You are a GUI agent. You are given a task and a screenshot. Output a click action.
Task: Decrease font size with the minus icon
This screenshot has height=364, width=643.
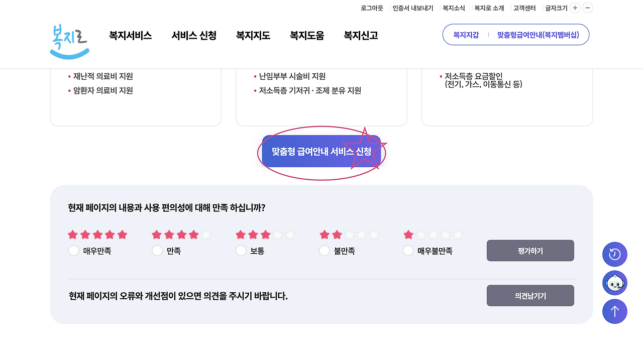pos(587,8)
